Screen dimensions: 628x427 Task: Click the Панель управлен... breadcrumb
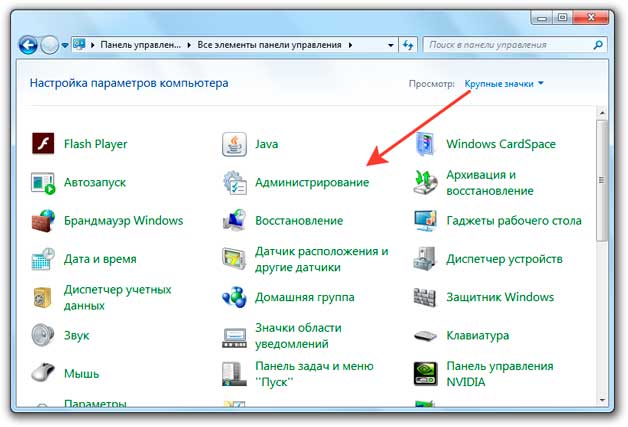141,45
